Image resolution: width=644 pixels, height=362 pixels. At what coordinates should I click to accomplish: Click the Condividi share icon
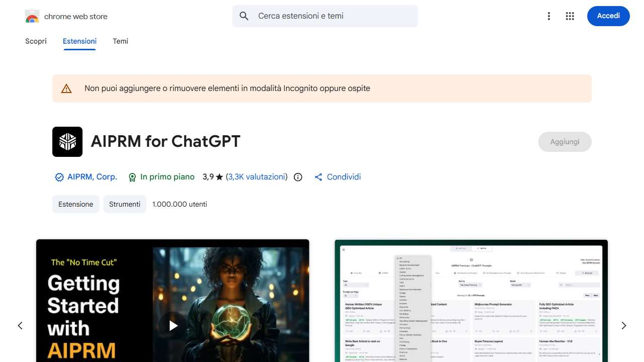[x=318, y=177]
